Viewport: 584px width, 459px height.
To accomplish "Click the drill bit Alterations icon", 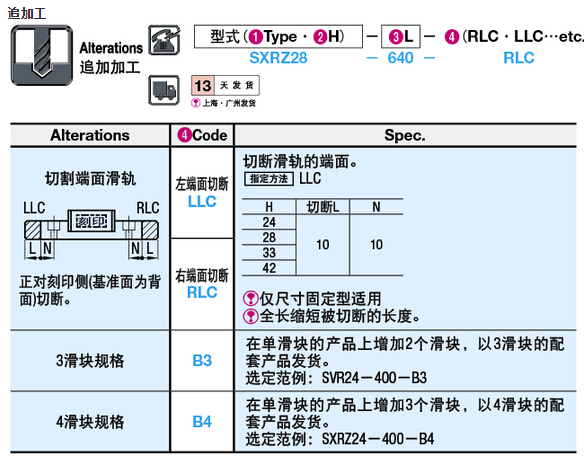I will point(42,56).
